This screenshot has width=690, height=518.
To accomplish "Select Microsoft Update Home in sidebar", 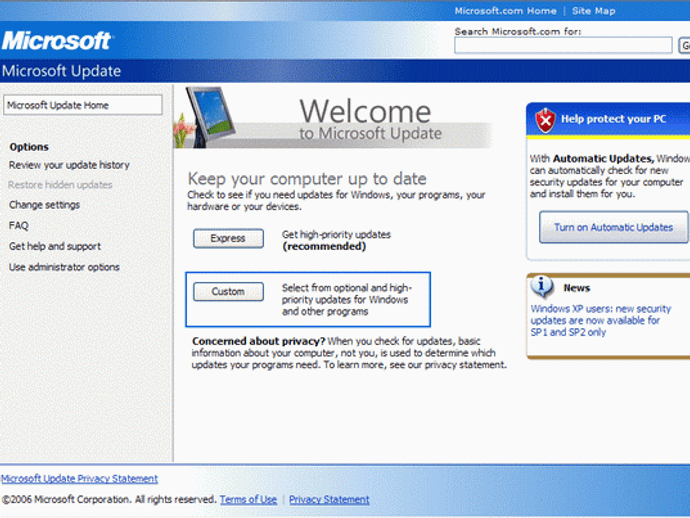I will [83, 105].
